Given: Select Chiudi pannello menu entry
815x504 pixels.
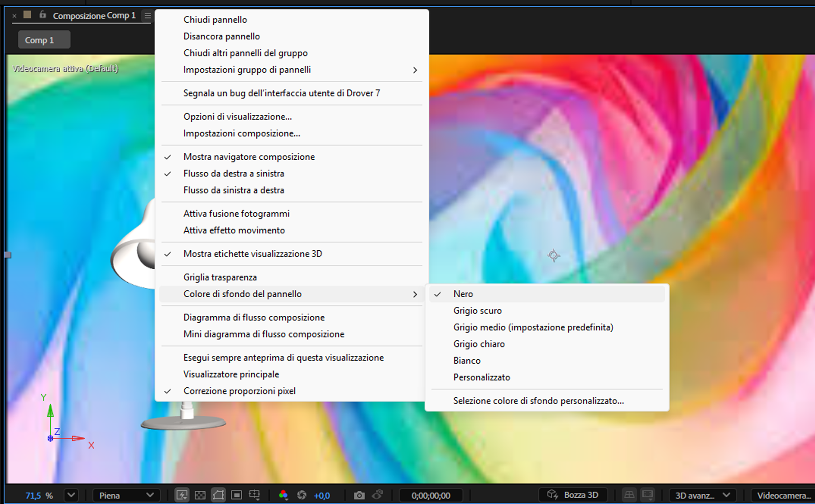Looking at the screenshot, I should (x=215, y=19).
